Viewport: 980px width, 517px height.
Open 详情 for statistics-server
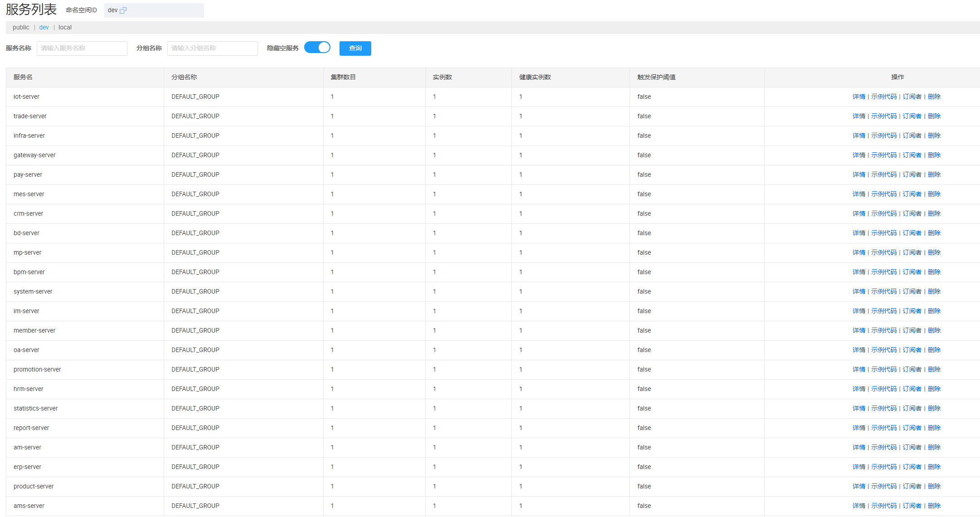[x=859, y=409]
